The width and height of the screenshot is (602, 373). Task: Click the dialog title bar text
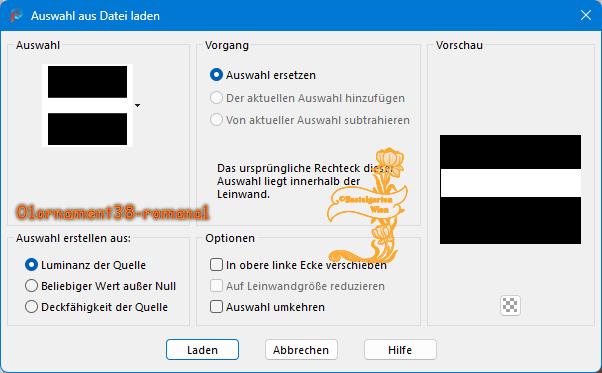pos(95,16)
